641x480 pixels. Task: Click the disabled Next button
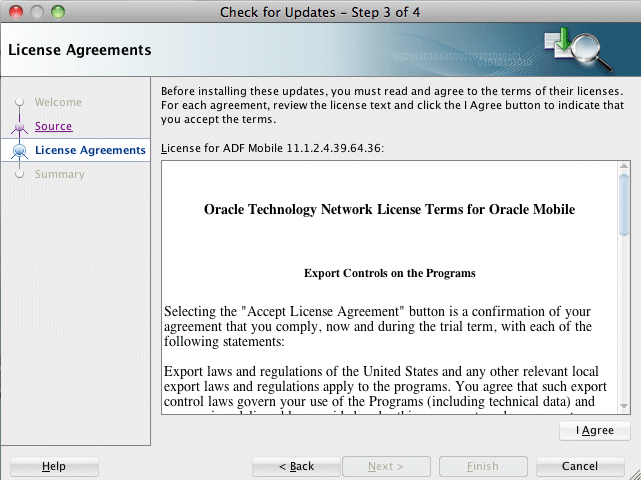[x=386, y=466]
